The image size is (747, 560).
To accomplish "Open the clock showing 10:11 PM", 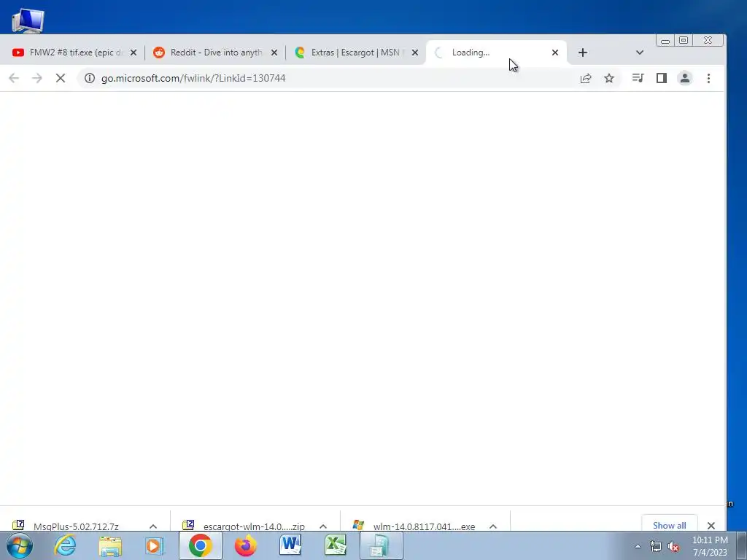I will click(710, 546).
